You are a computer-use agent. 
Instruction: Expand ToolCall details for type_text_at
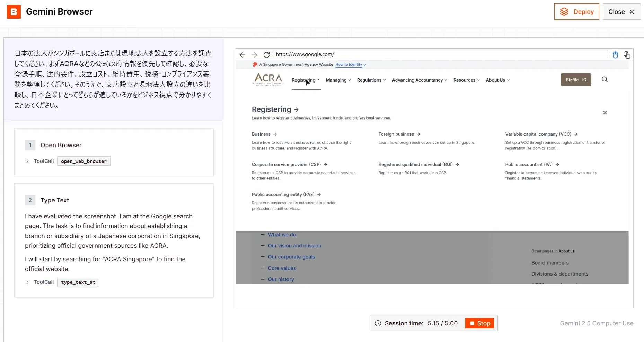click(27, 282)
